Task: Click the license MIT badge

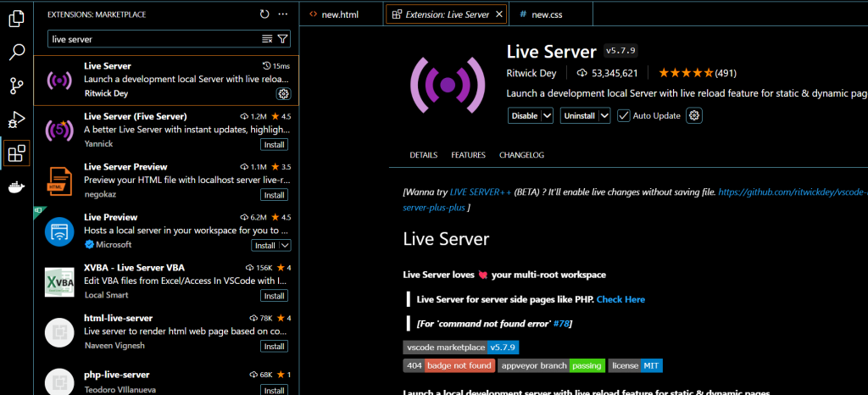Action: [636, 365]
